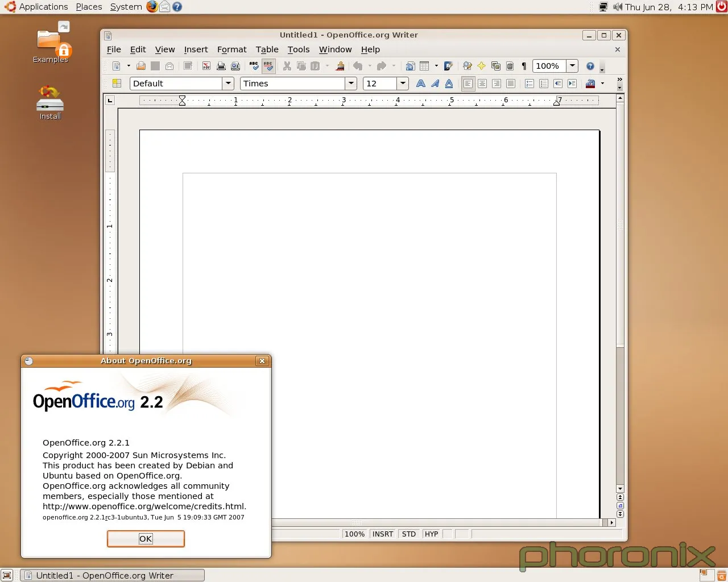
Task: Click the New document icon
Action: 117,66
